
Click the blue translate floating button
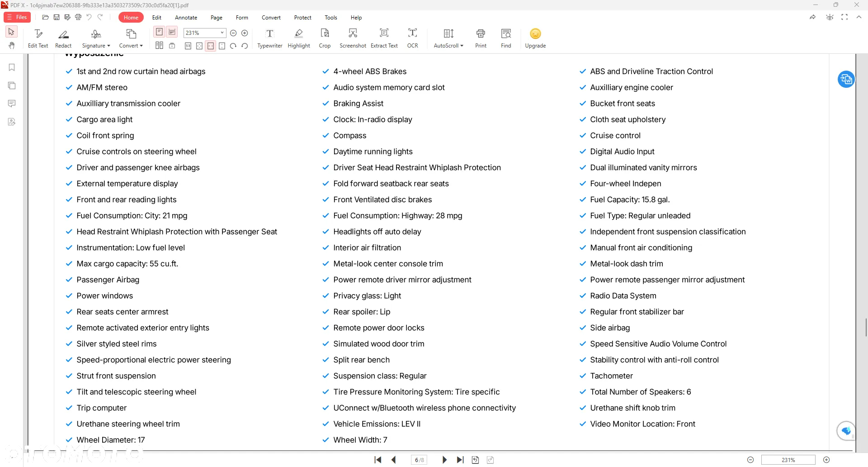click(x=846, y=80)
